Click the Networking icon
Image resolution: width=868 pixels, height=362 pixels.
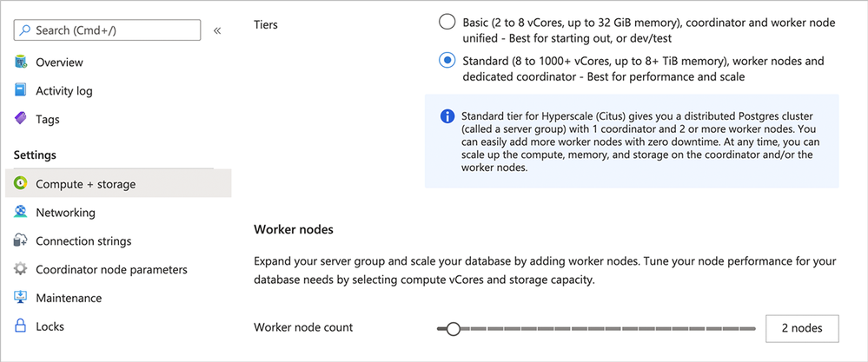[21, 213]
